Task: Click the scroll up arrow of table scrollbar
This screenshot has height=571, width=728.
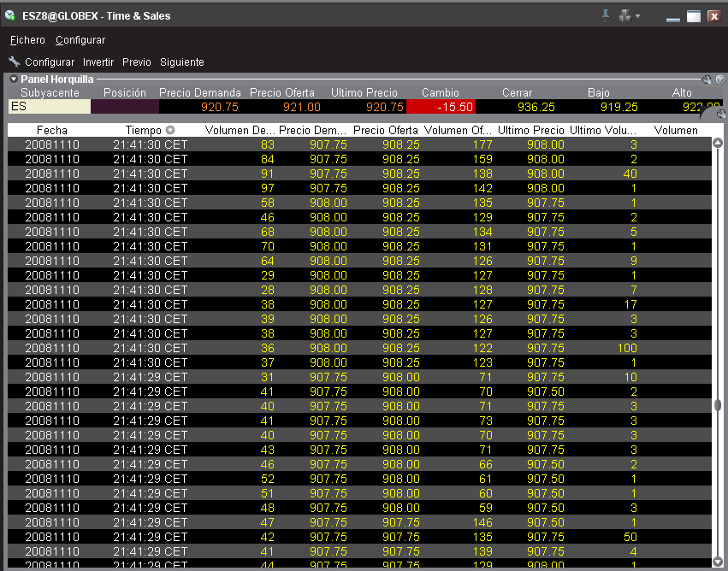Action: [x=718, y=144]
